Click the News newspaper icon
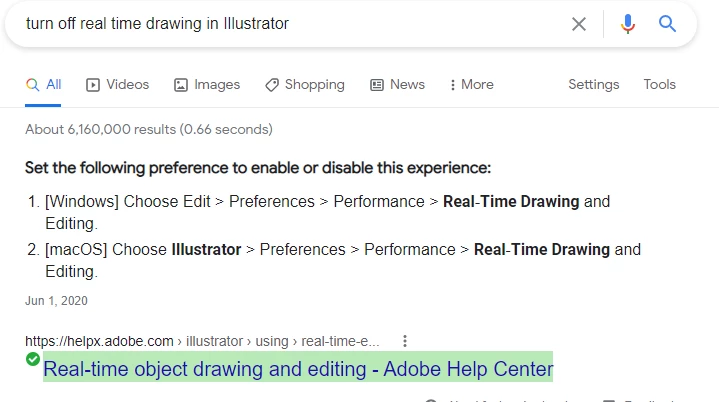 pos(376,85)
